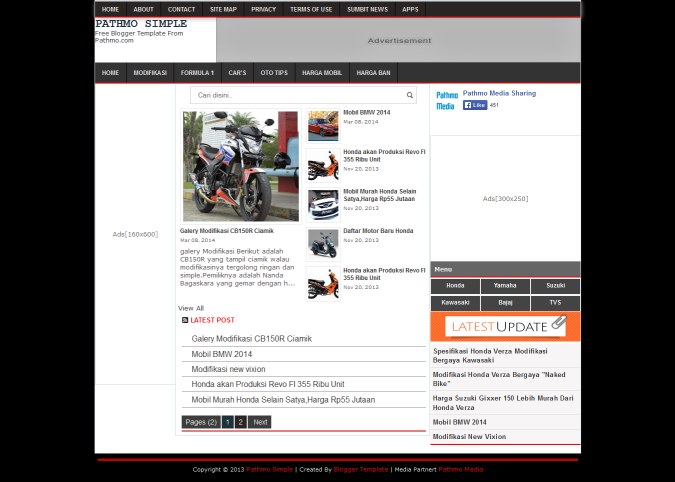Open Terms of Use
The height and width of the screenshot is (482, 675).
(311, 9)
